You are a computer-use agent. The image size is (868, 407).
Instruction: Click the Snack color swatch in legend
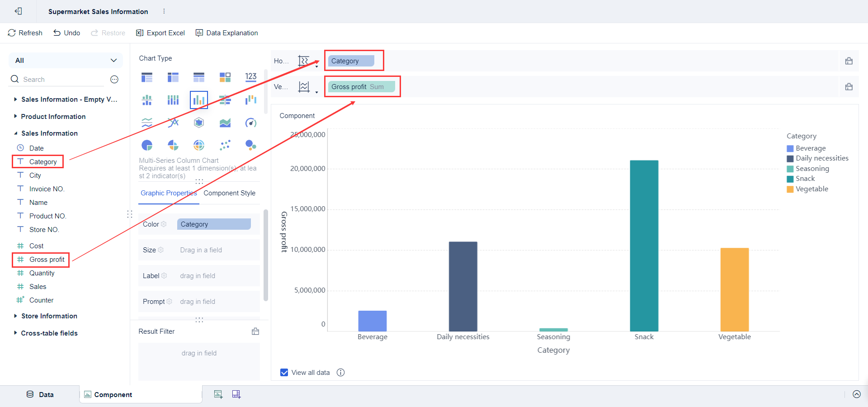790,179
